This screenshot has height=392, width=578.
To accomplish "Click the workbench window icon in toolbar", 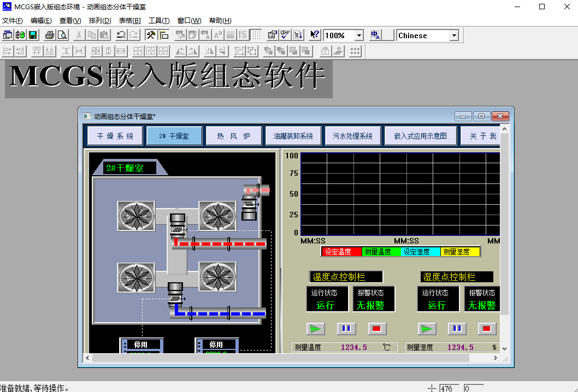I will click(x=8, y=35).
